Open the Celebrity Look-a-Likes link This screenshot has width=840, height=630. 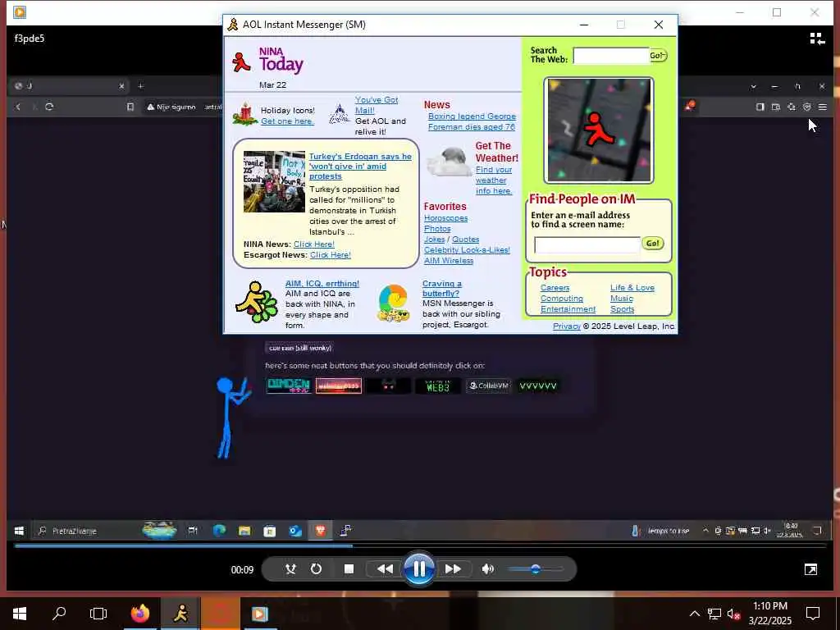[467, 250]
